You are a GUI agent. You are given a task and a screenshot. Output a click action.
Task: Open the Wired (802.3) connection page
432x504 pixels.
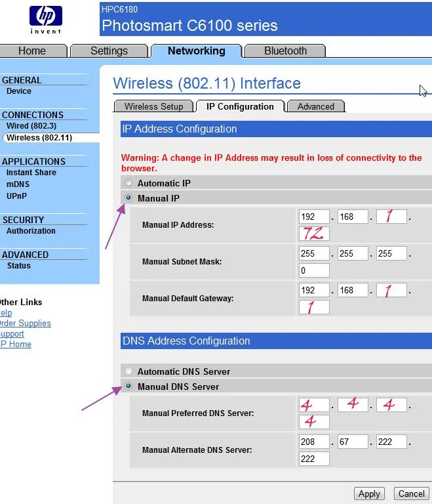pyautogui.click(x=31, y=126)
